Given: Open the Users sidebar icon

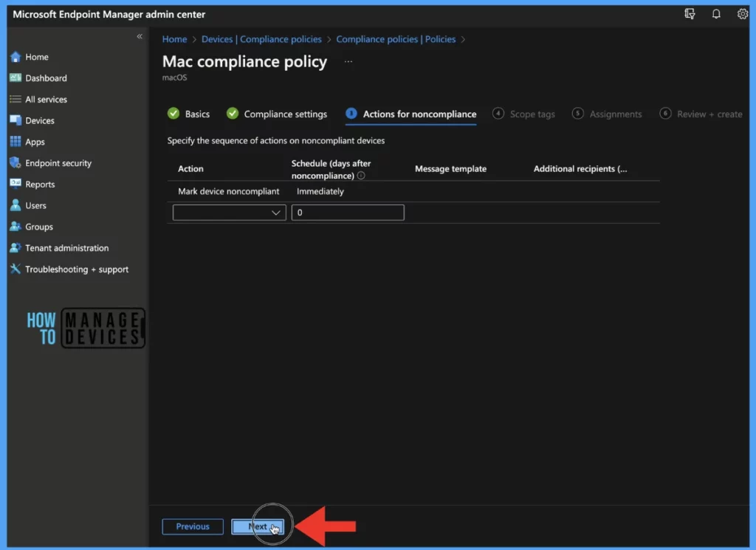Looking at the screenshot, I should 16,204.
